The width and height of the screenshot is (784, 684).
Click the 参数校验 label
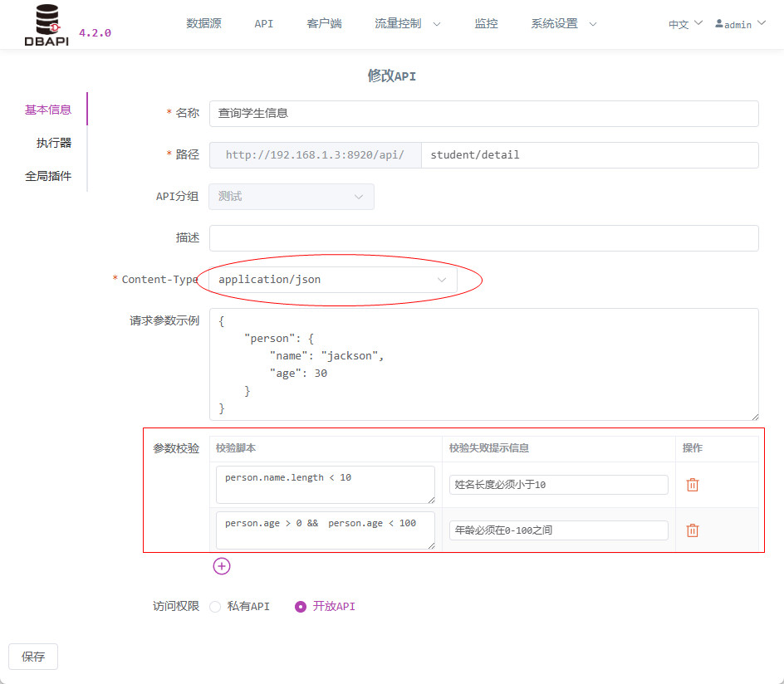click(176, 449)
